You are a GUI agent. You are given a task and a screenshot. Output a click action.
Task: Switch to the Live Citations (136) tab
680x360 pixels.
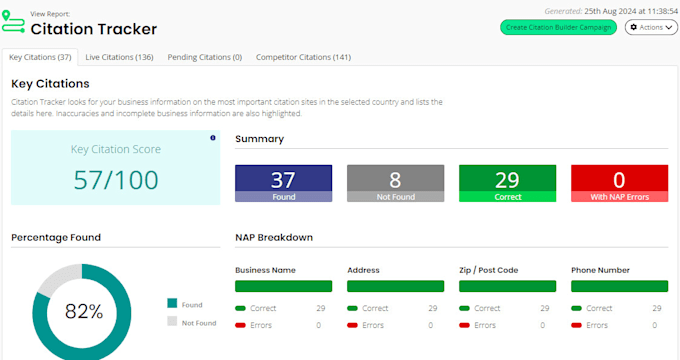click(x=119, y=57)
